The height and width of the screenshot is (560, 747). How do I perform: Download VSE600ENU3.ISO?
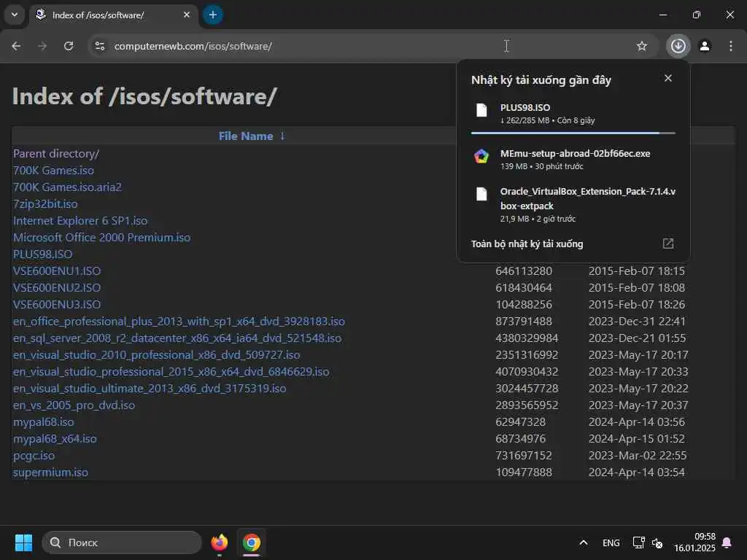tap(57, 304)
